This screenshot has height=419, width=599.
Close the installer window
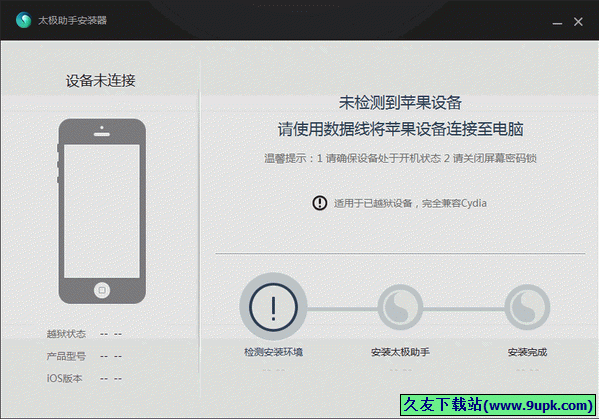tap(578, 22)
